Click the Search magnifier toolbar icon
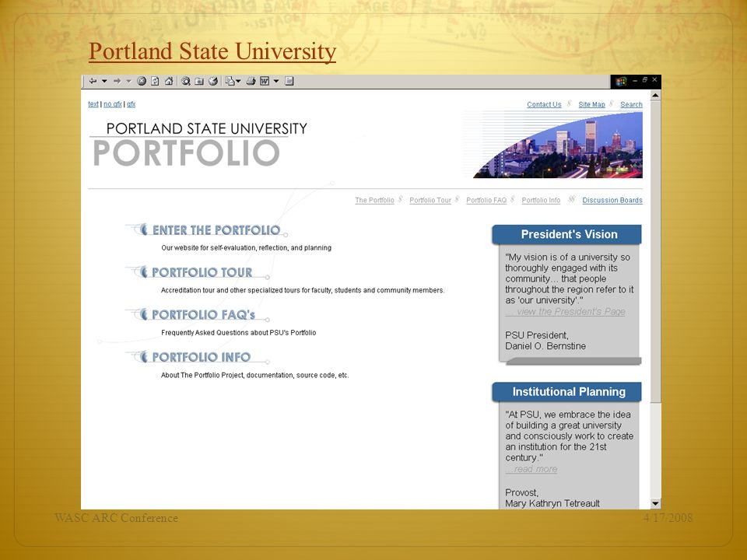 pyautogui.click(x=186, y=81)
